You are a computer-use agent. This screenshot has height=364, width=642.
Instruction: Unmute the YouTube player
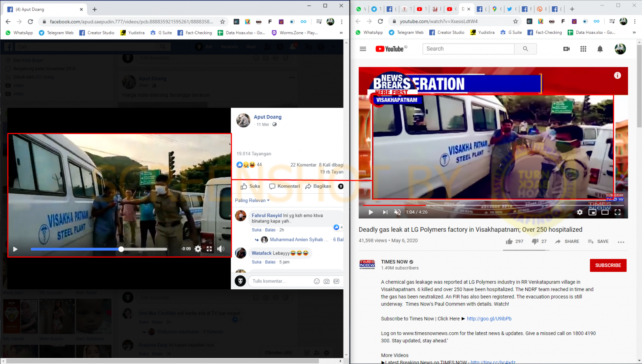point(397,212)
